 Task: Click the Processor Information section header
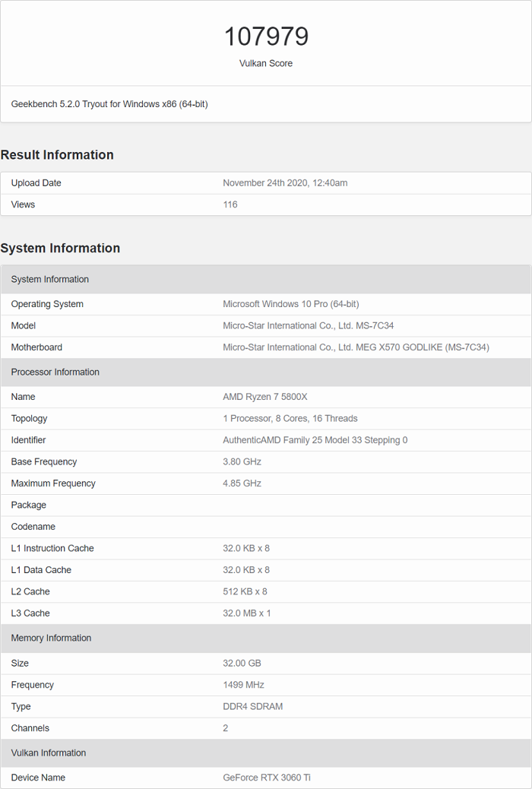pos(55,372)
